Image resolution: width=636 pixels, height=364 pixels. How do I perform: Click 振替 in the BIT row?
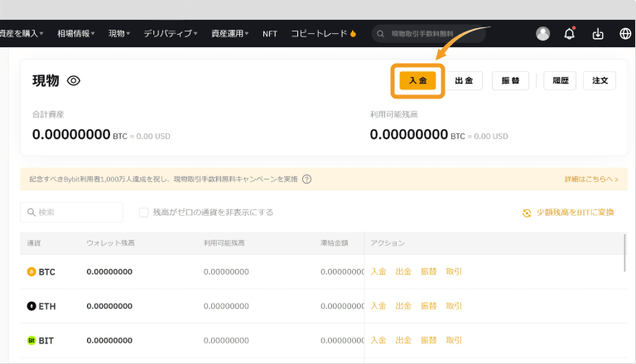click(x=429, y=341)
